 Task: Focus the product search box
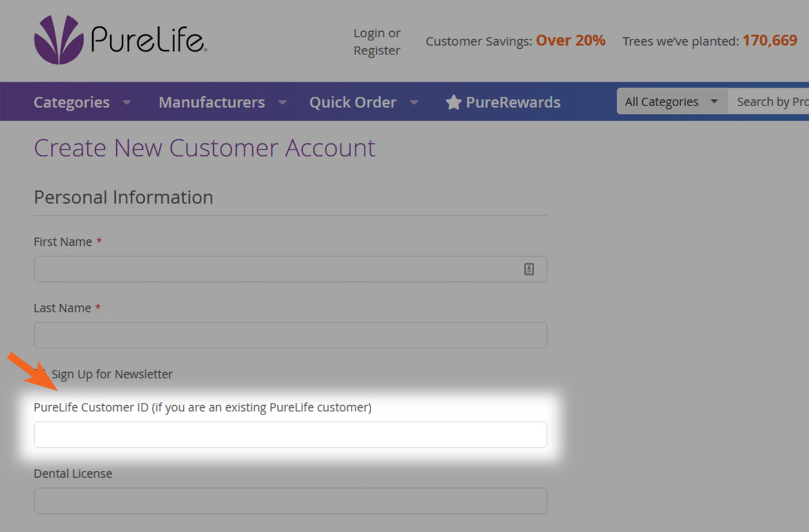(769, 102)
